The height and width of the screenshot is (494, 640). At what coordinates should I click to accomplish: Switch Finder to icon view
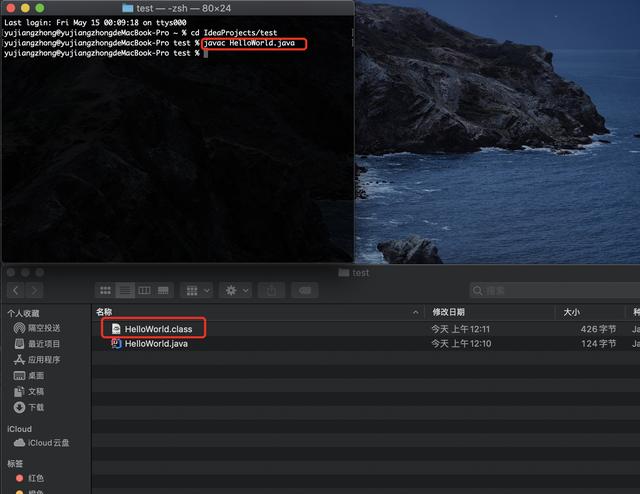pyautogui.click(x=105, y=291)
